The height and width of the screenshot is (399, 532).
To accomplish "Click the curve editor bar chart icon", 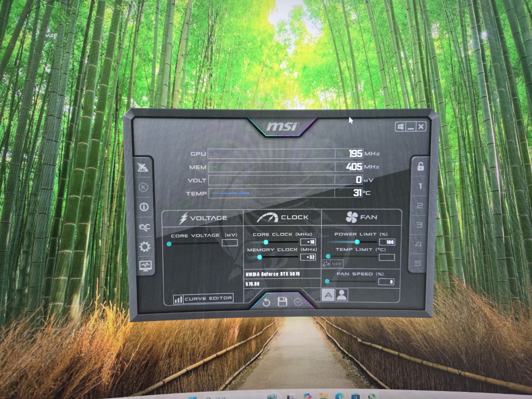I will click(x=178, y=299).
